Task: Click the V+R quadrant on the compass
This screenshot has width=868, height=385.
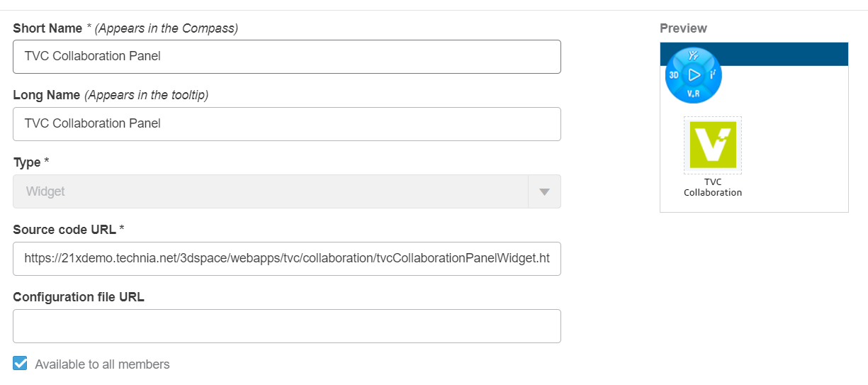Action: [x=694, y=94]
